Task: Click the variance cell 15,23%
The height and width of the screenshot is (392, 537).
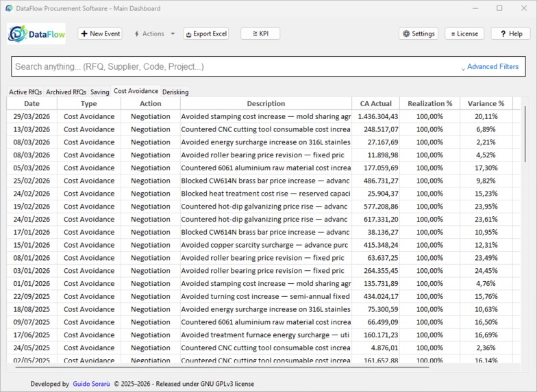Action: click(486, 194)
